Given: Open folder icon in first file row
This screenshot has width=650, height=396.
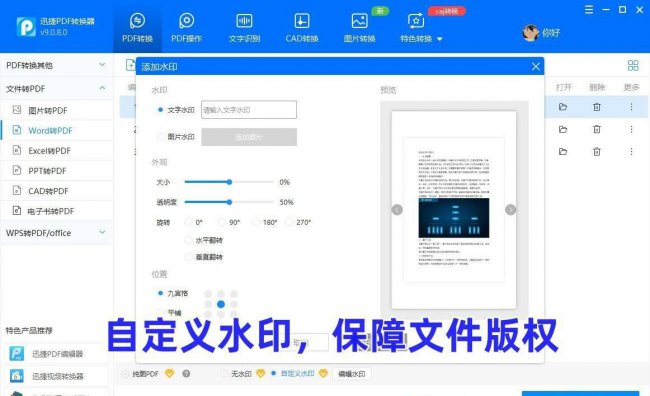Looking at the screenshot, I should (563, 107).
